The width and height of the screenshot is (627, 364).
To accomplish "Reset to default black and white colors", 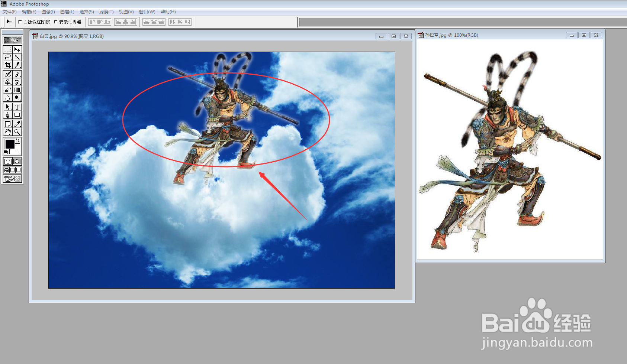I will [6, 152].
